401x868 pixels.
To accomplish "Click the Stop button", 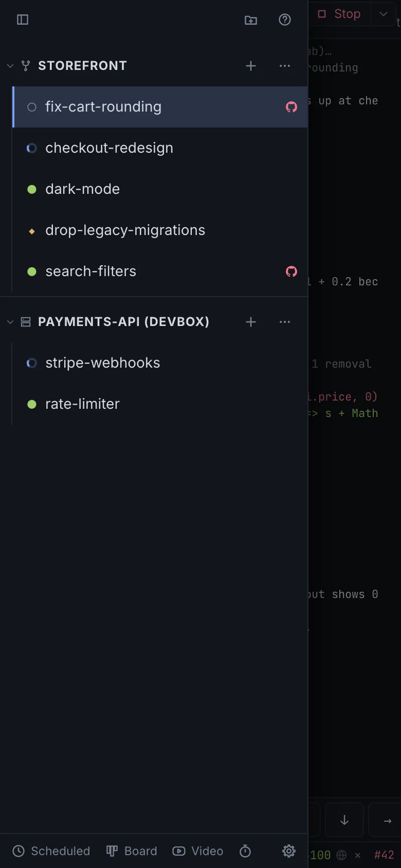I will [x=340, y=14].
